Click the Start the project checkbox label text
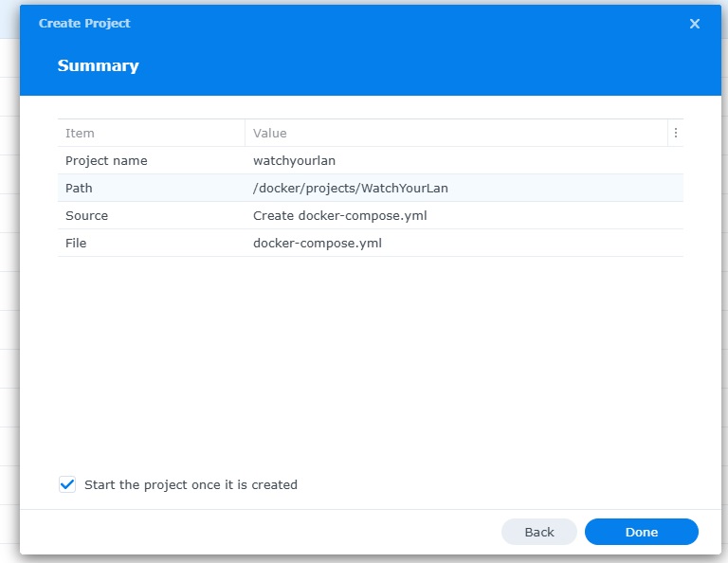Screen dimensions: 728x563 (x=191, y=485)
